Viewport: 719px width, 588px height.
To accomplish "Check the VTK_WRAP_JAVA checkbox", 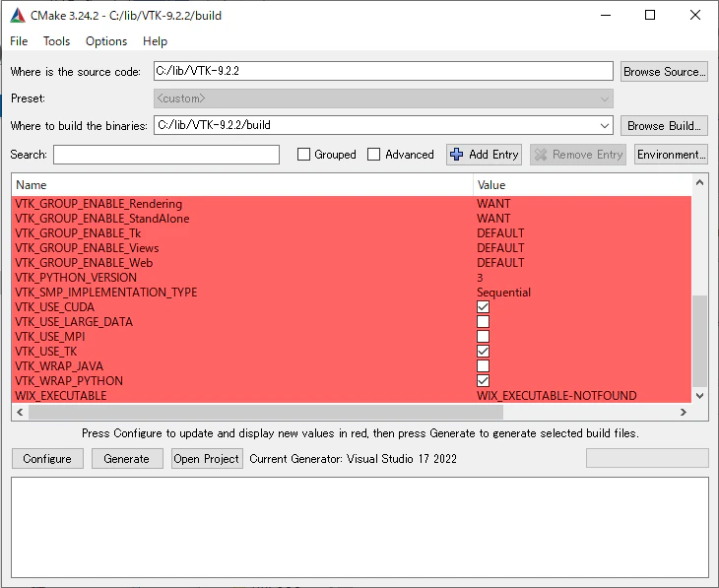I will [x=483, y=366].
